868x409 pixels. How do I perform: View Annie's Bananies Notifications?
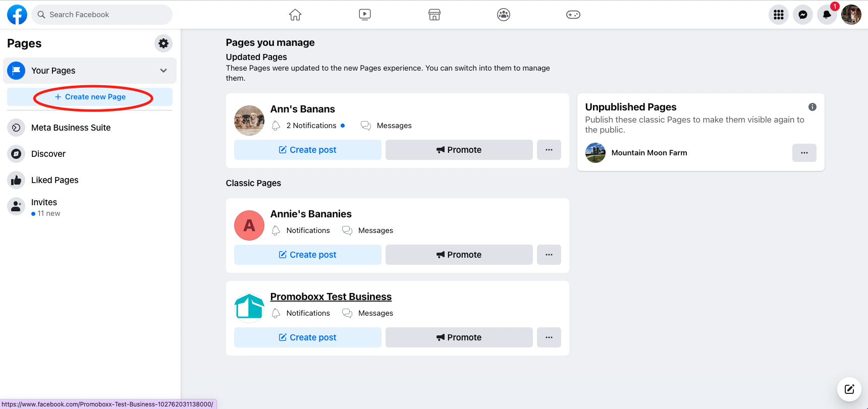click(301, 230)
